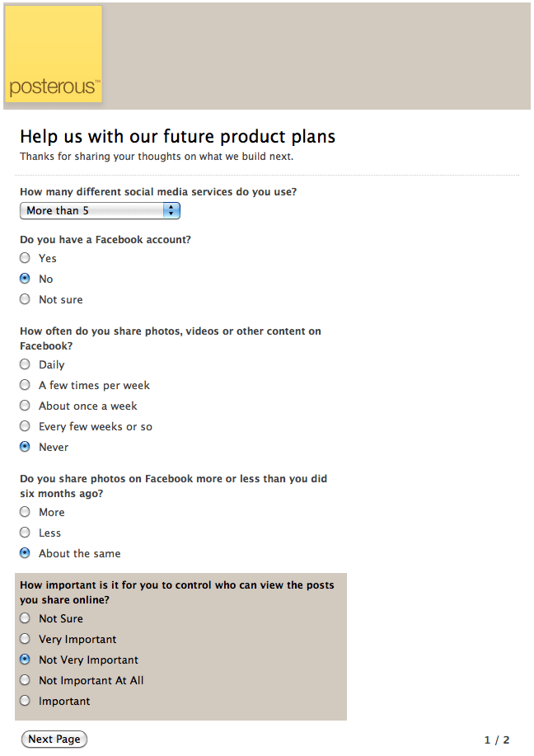Select Daily sharing frequency
The height and width of the screenshot is (756, 534).
click(25, 364)
